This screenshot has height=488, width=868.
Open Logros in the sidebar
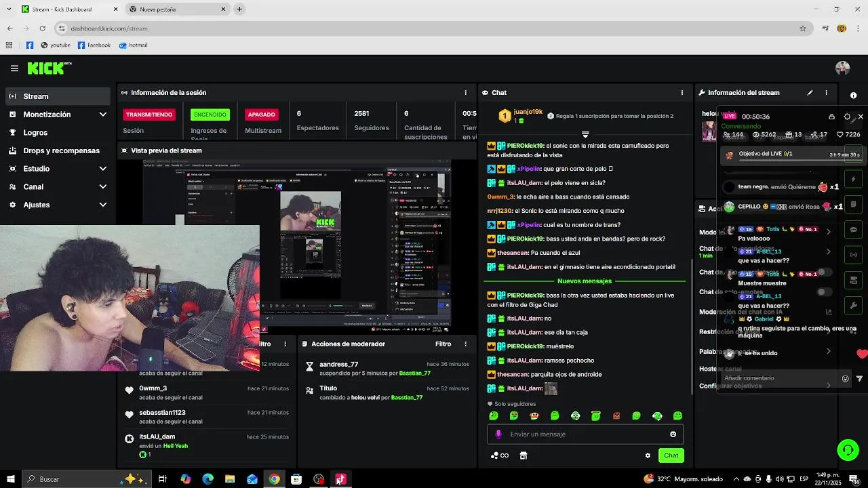point(58,133)
